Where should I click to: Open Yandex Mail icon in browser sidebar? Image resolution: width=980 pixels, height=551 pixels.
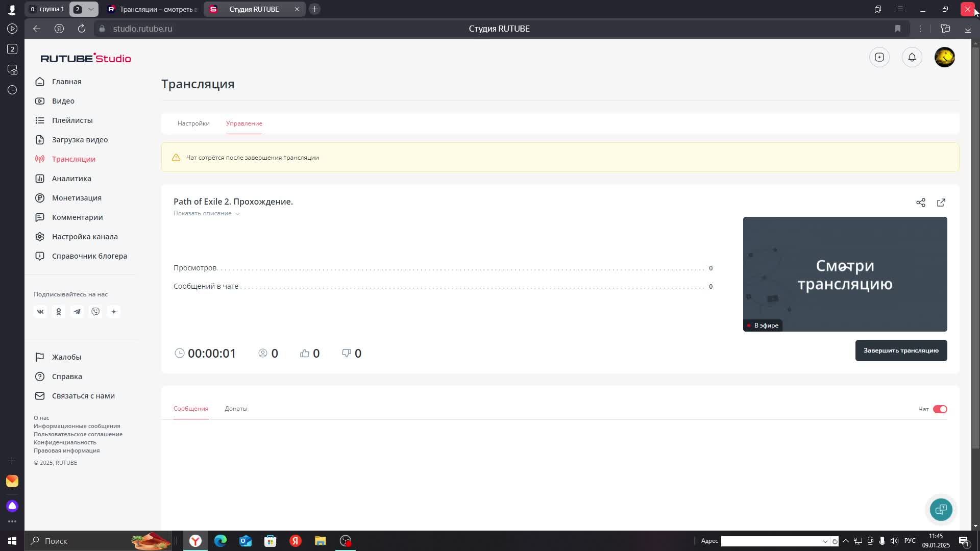[12, 481]
